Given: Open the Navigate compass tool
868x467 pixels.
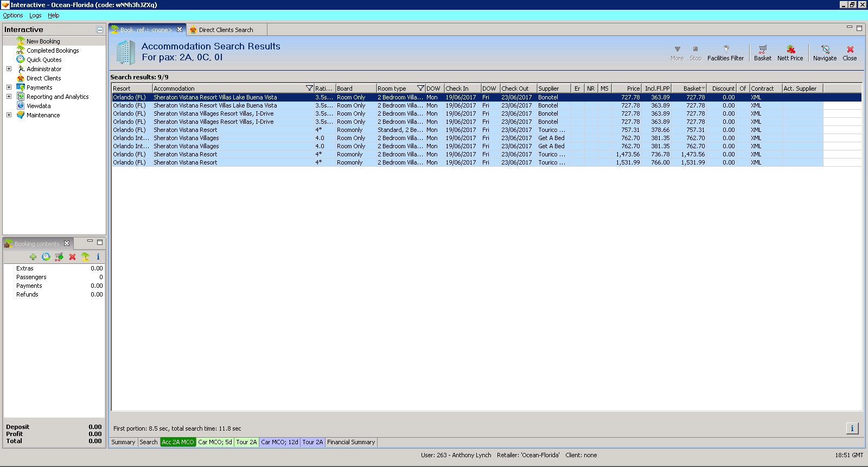Looking at the screenshot, I should point(825,49).
